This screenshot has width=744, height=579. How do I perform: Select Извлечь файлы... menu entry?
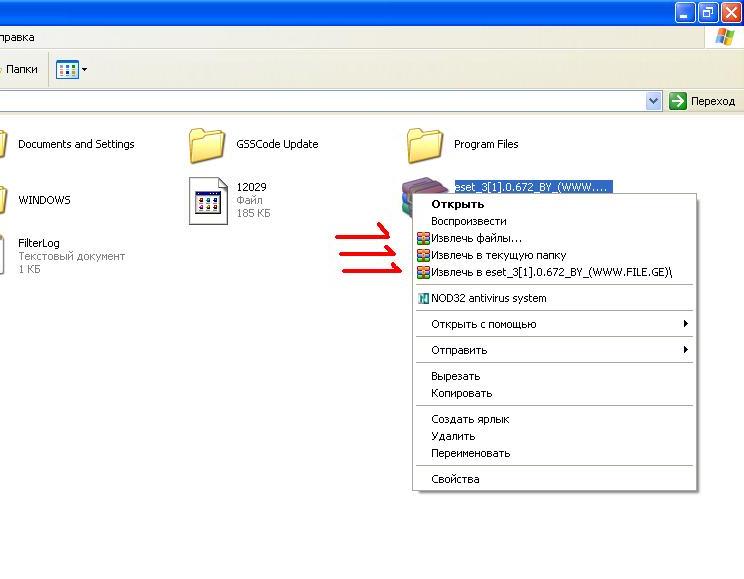(x=554, y=238)
